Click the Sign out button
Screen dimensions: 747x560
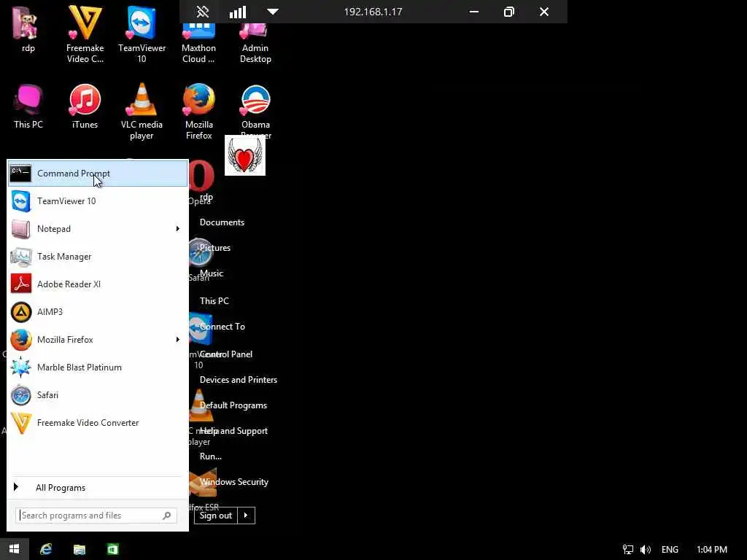[x=216, y=516]
